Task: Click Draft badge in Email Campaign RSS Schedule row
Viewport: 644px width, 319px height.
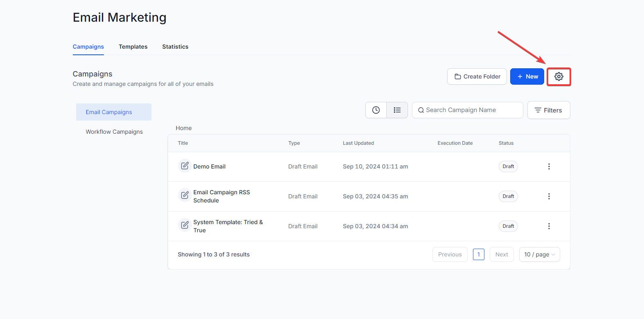Action: pos(508,196)
